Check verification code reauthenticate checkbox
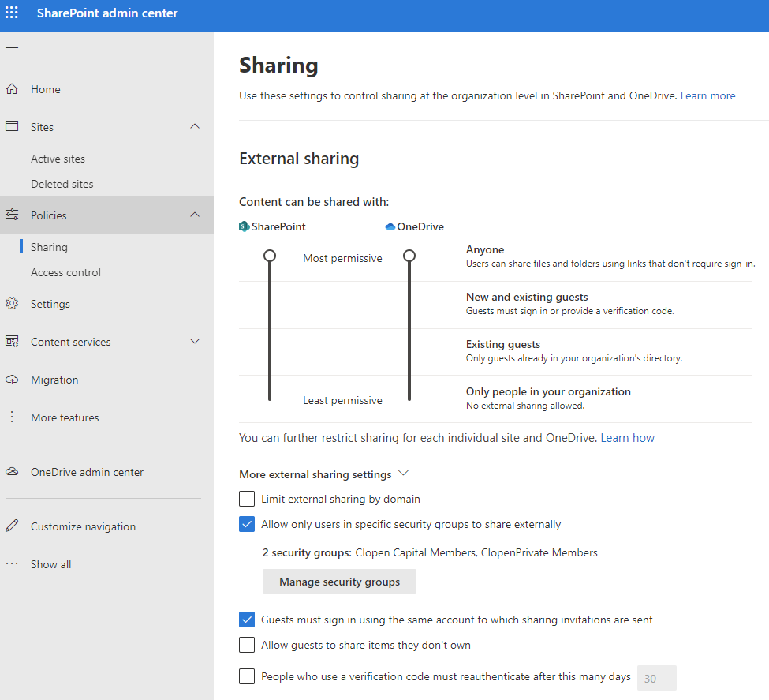The width and height of the screenshot is (769, 700). (247, 676)
